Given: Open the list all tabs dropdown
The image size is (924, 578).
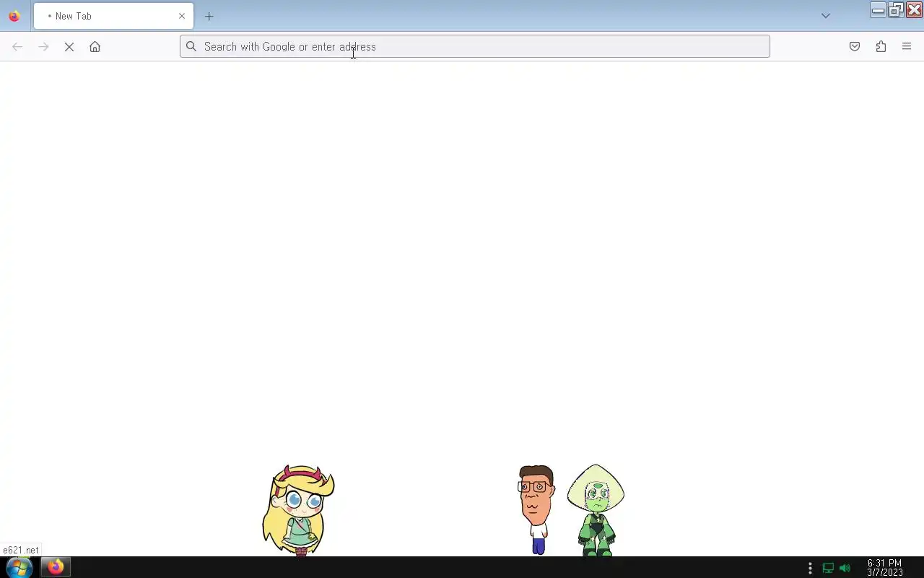Looking at the screenshot, I should (x=826, y=16).
